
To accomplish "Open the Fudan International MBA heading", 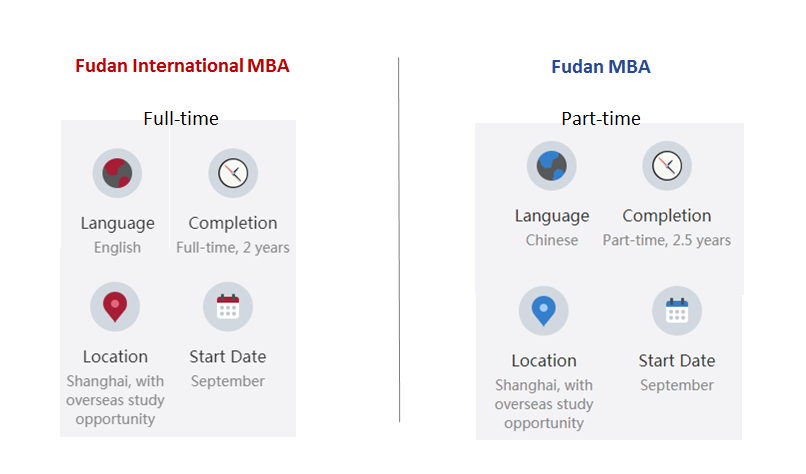I will point(182,66).
